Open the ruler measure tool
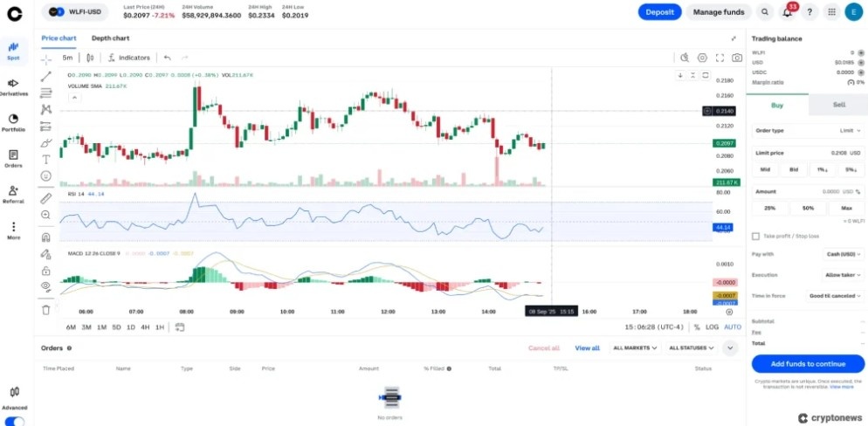Screen dimensions: 868x426 pyautogui.click(x=46, y=198)
